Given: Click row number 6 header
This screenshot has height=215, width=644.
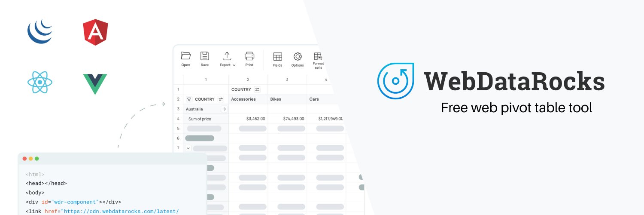Looking at the screenshot, I should click(x=178, y=138).
